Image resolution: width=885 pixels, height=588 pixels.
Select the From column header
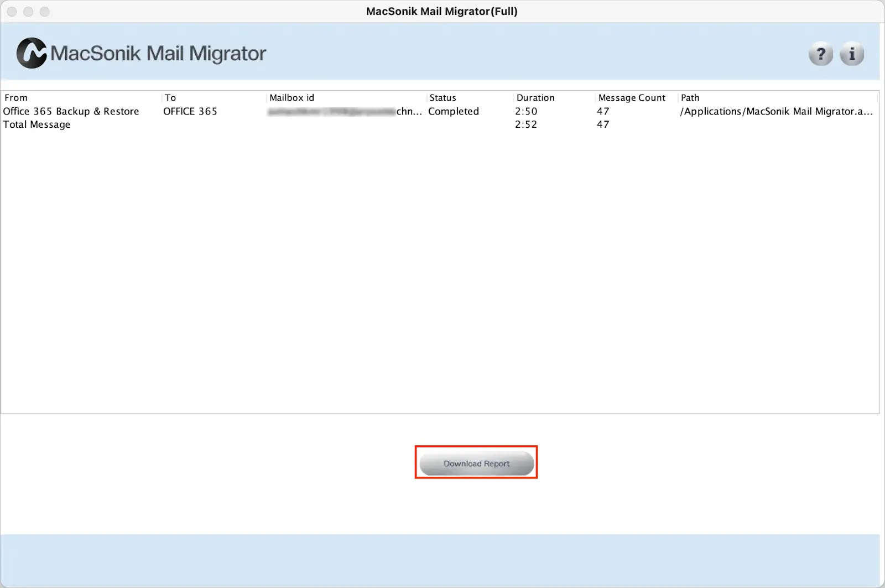pos(81,97)
